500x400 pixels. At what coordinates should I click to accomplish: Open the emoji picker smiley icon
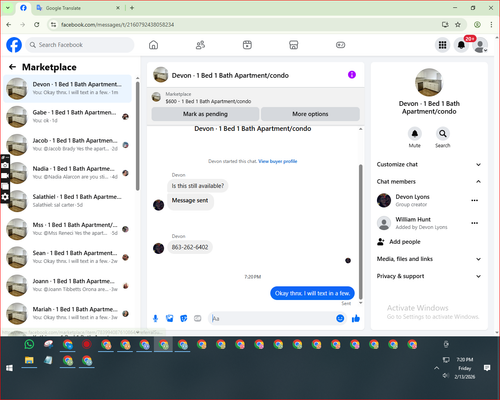click(340, 318)
